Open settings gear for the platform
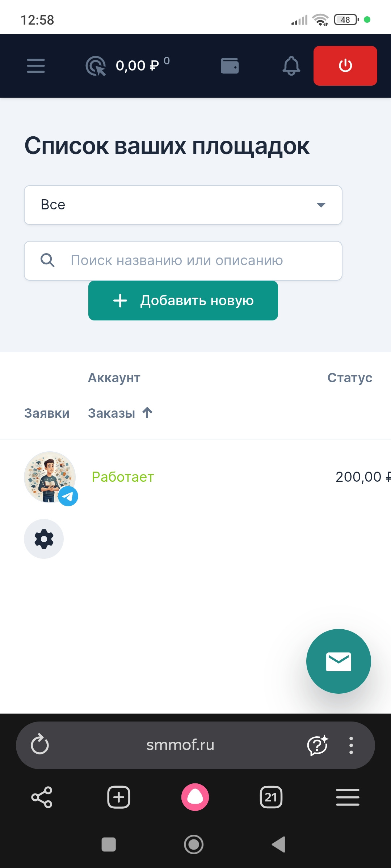This screenshot has height=868, width=391. click(x=44, y=539)
